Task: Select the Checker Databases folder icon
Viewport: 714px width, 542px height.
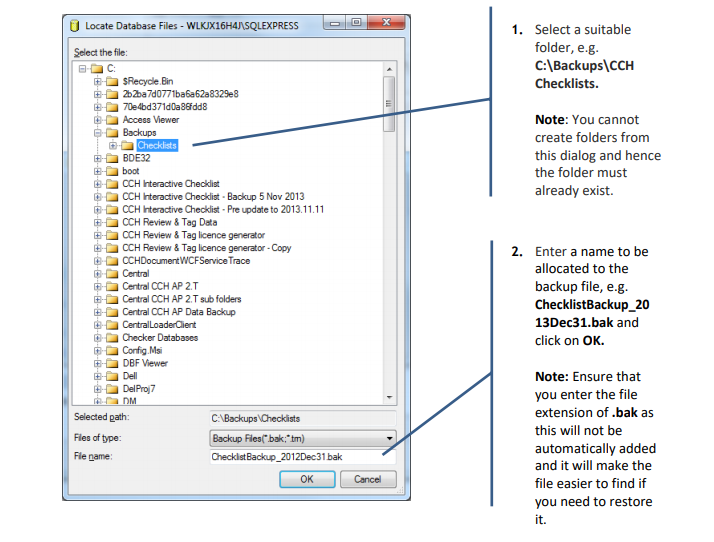Action: 112,338
